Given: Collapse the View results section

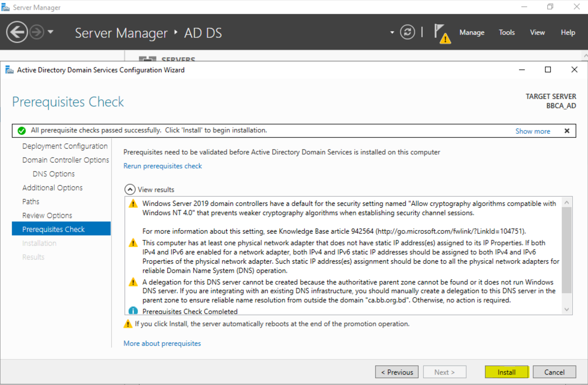Looking at the screenshot, I should click(130, 190).
